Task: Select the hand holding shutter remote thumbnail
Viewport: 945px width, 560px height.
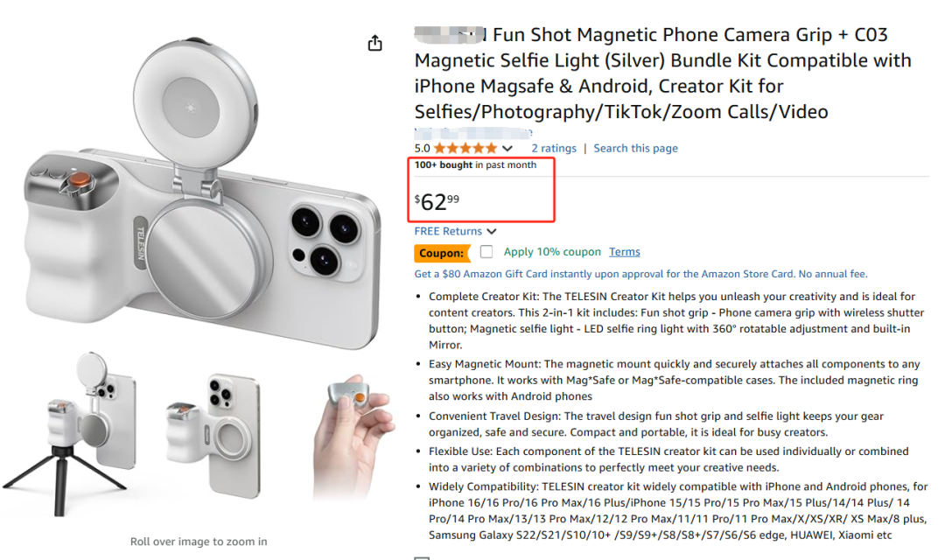Action: (353, 435)
